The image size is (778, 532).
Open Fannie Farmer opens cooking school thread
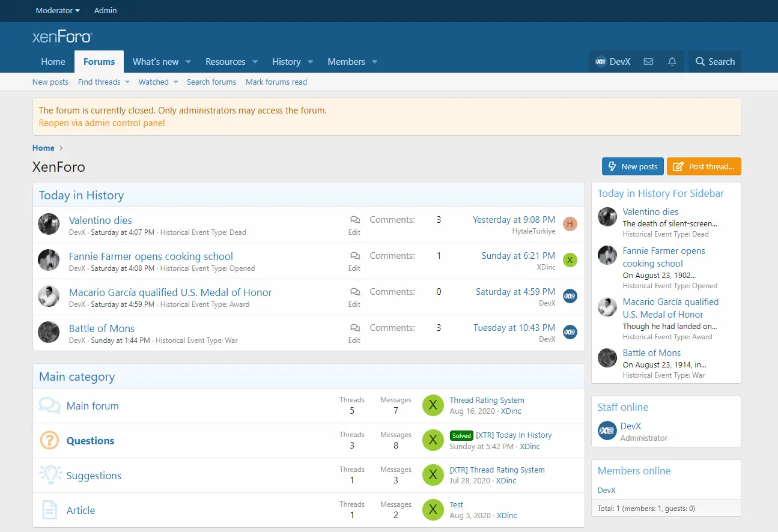pyautogui.click(x=151, y=256)
